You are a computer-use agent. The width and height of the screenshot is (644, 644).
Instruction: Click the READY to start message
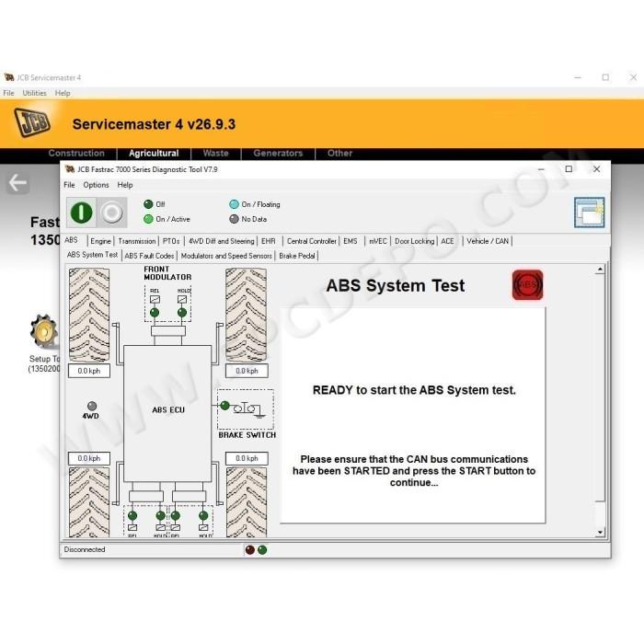click(414, 390)
